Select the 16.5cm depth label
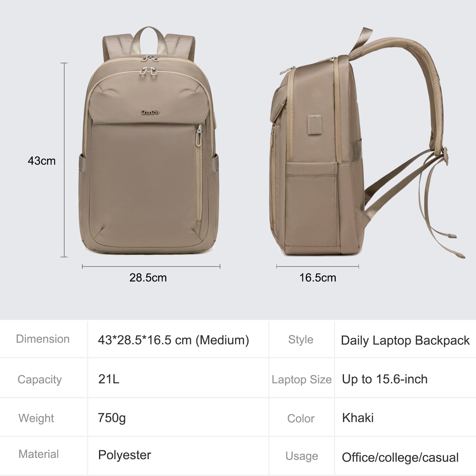 (x=318, y=278)
